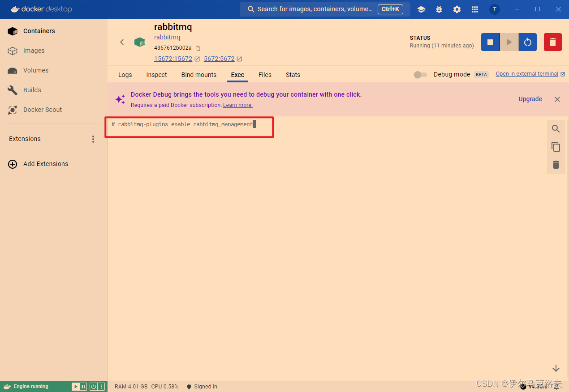Click the Upgrade button in the debug banner

(530, 99)
